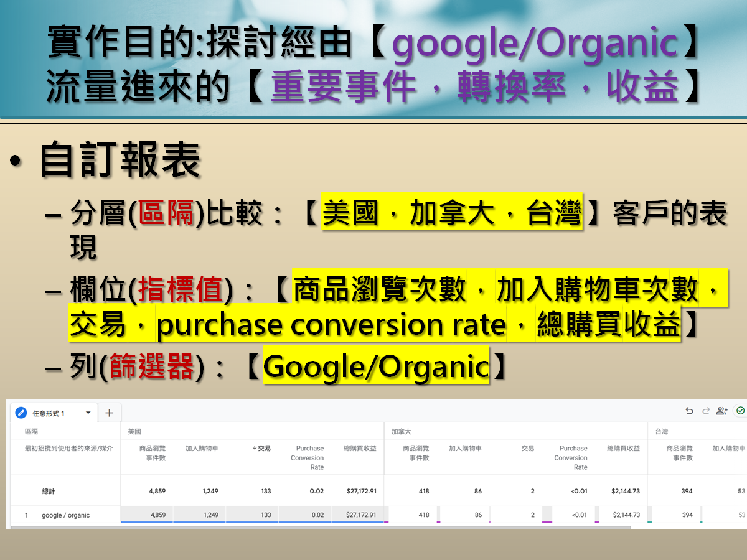747x560 pixels.
Task: Click the 商品瀏覽事件數 header under 加拿大
Action: click(x=416, y=452)
